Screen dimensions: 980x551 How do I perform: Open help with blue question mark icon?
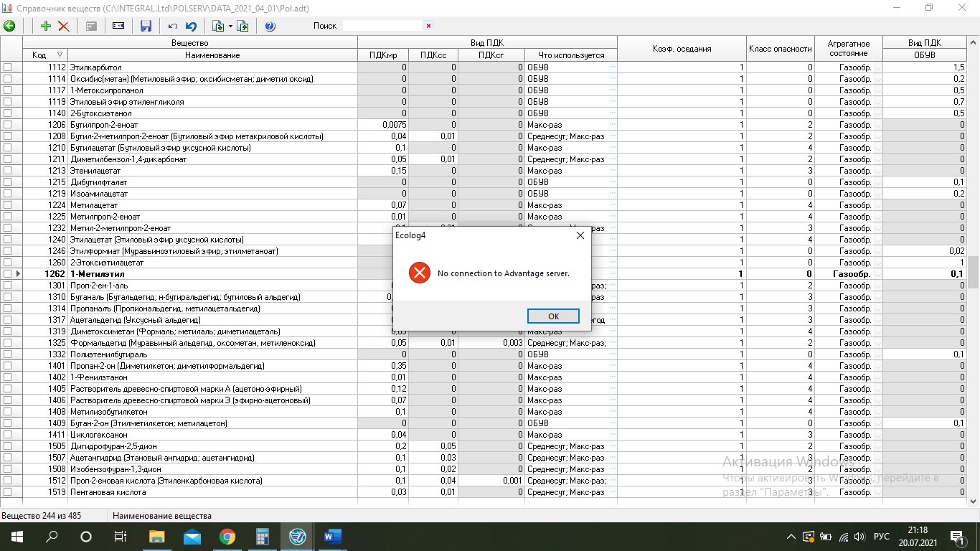pos(270,26)
